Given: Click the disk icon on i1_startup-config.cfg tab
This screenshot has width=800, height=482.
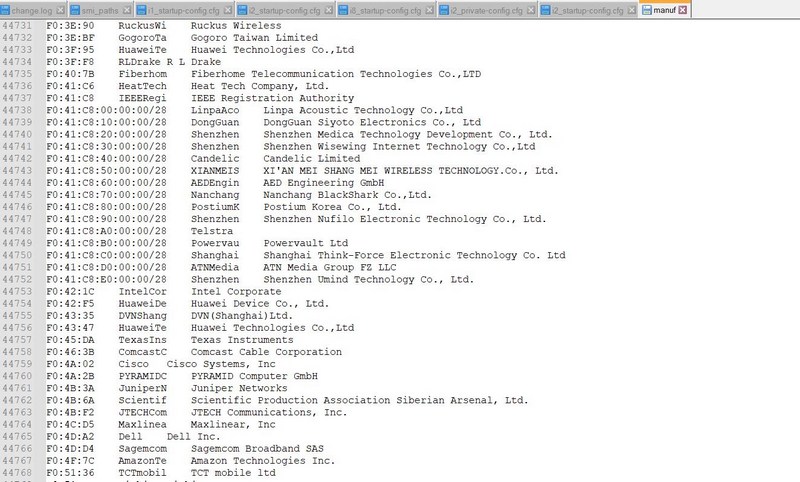Looking at the screenshot, I should 141,10.
